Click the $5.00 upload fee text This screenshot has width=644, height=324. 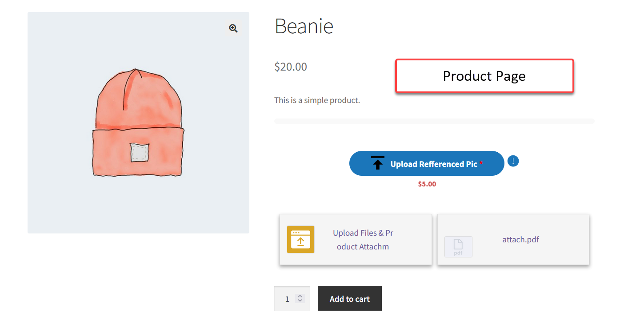[426, 184]
